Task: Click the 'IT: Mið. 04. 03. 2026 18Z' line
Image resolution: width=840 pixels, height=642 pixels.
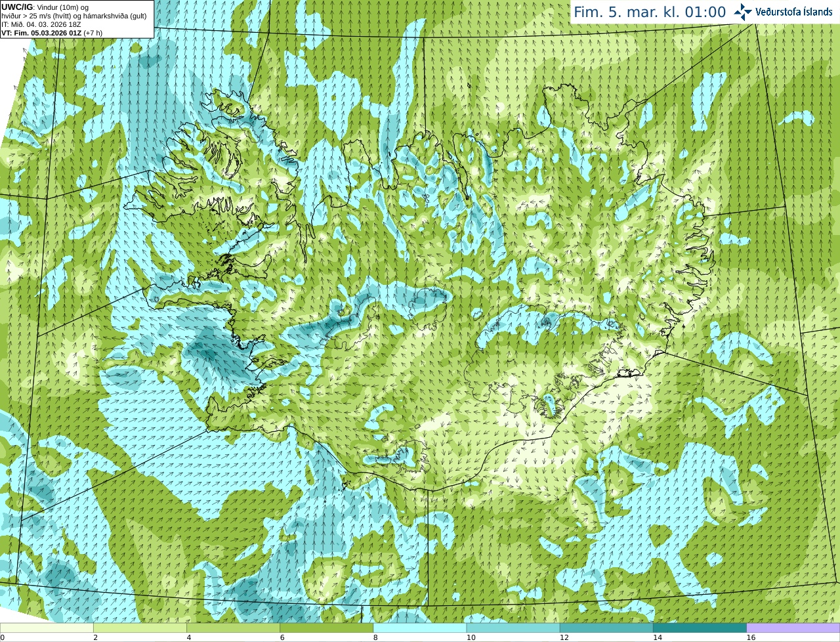Action: 41,24
